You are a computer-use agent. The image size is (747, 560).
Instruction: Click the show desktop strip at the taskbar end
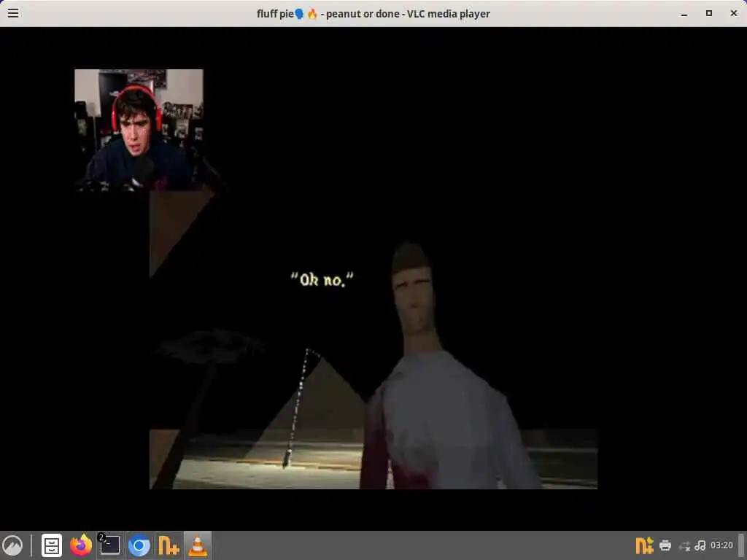click(x=742, y=545)
